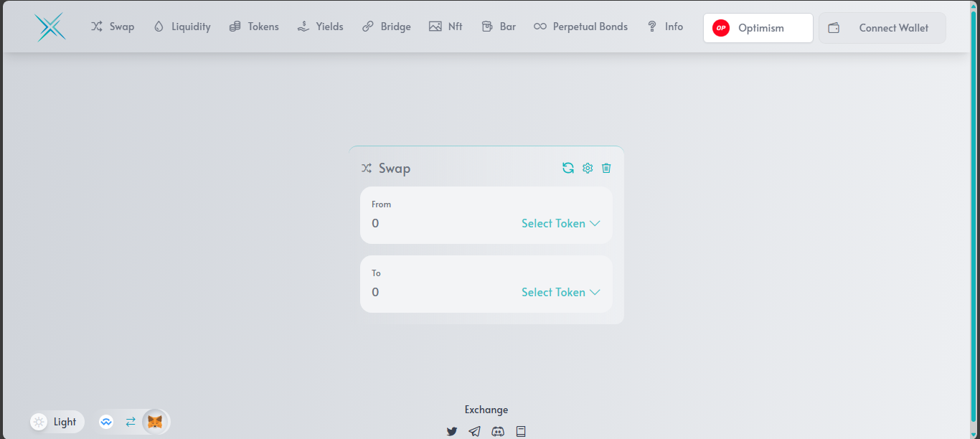
Task: Go to the Liquidity menu item
Action: (x=182, y=27)
